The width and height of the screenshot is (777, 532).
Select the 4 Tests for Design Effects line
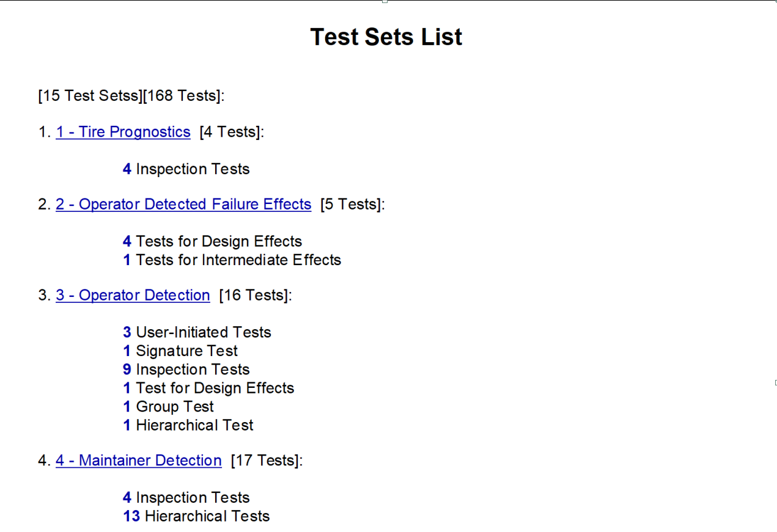213,241
